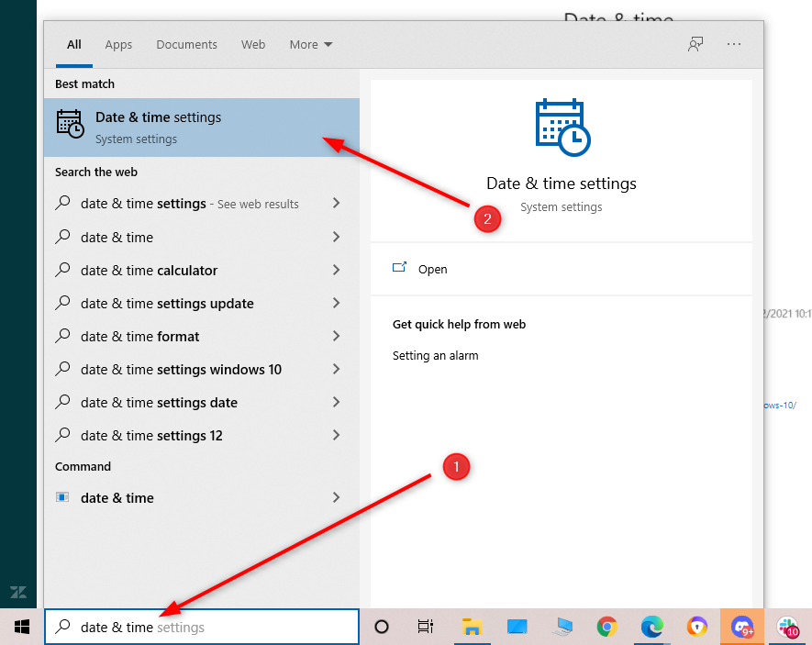Expand arrow for 'date & time calculator'

pyautogui.click(x=336, y=270)
